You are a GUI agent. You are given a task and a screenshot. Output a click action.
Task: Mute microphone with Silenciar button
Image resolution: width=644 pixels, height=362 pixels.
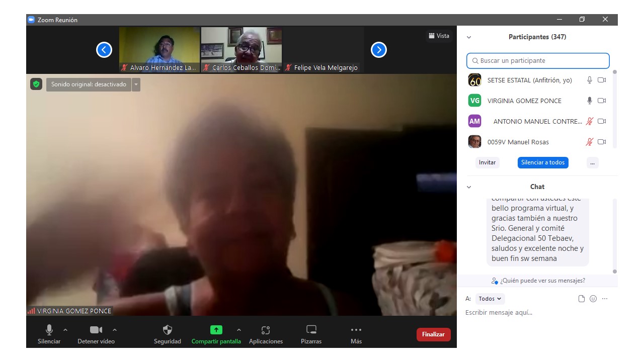click(49, 334)
